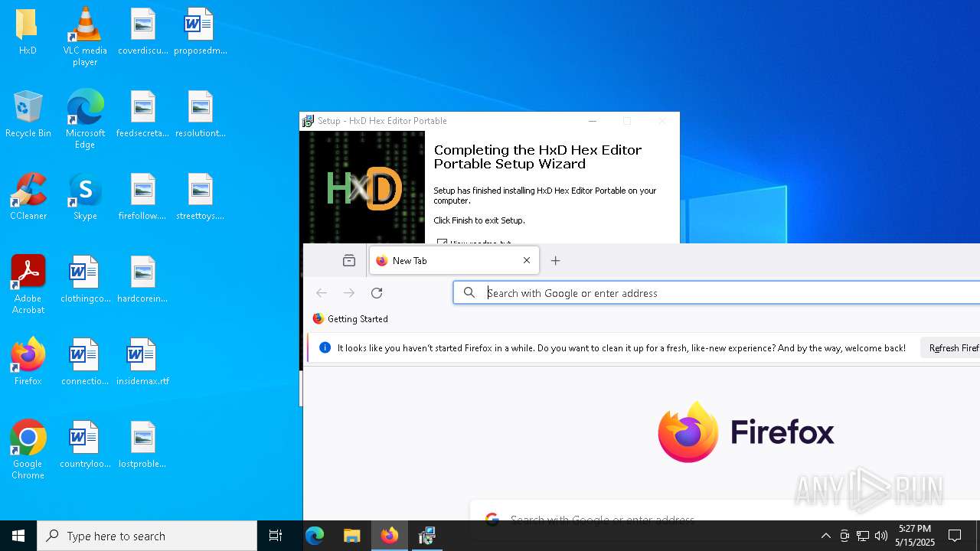980x551 pixels.
Task: Select the lostproble... file icon
Action: tap(142, 445)
